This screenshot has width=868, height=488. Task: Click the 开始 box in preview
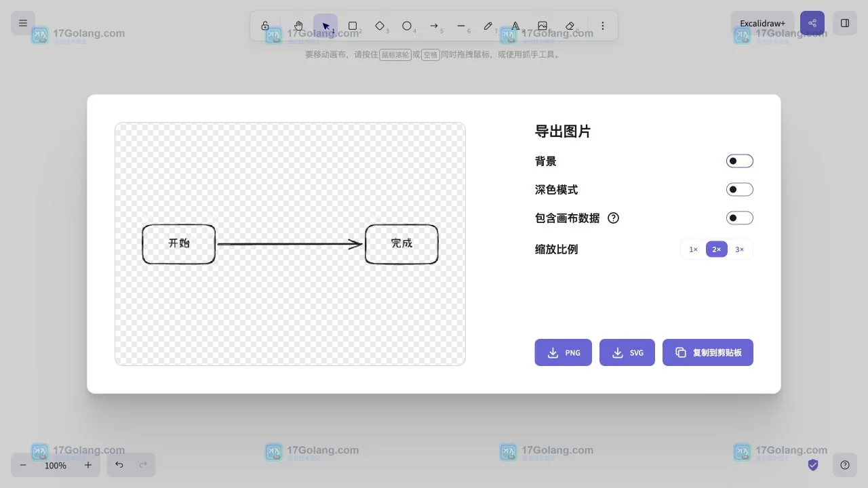pos(179,244)
